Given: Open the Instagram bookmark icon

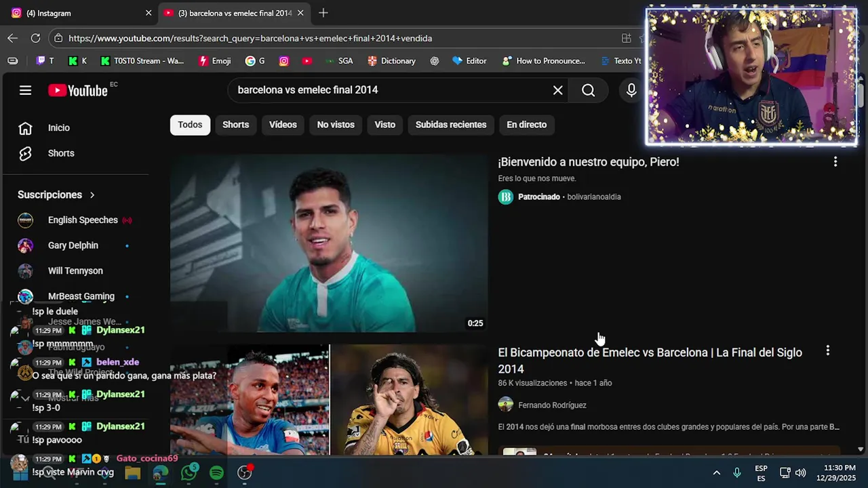Looking at the screenshot, I should (284, 61).
